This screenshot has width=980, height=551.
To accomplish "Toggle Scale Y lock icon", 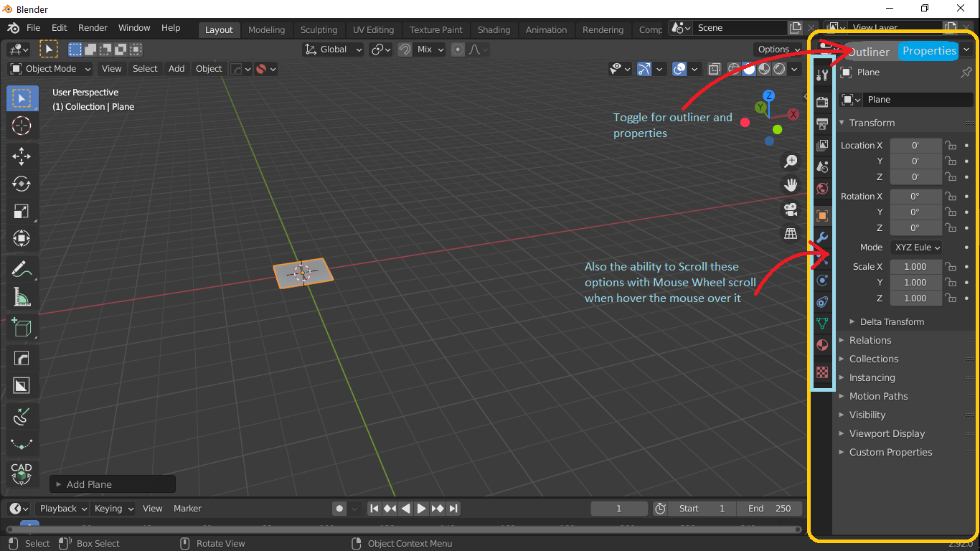I will tap(951, 282).
